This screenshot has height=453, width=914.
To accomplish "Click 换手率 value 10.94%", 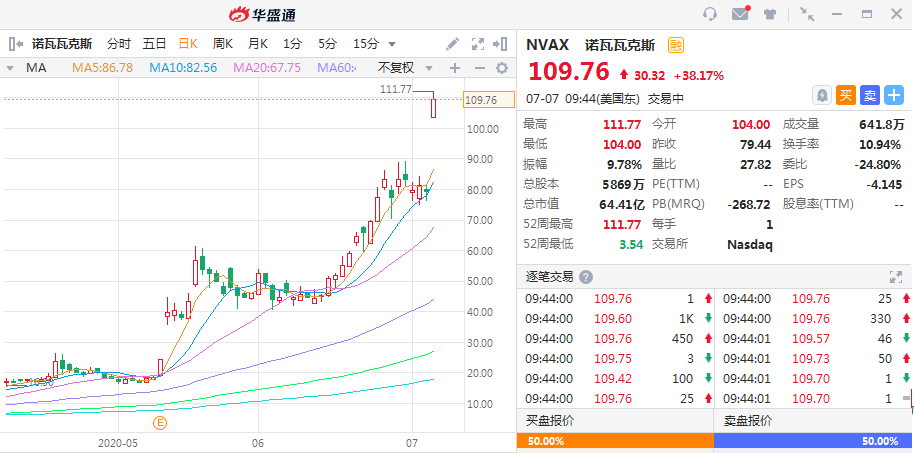I will 882,144.
